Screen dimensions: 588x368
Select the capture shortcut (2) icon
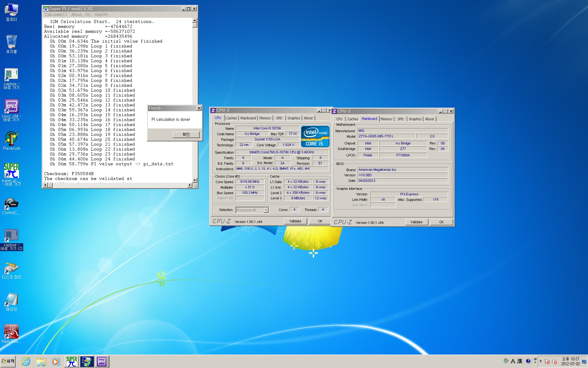11,240
